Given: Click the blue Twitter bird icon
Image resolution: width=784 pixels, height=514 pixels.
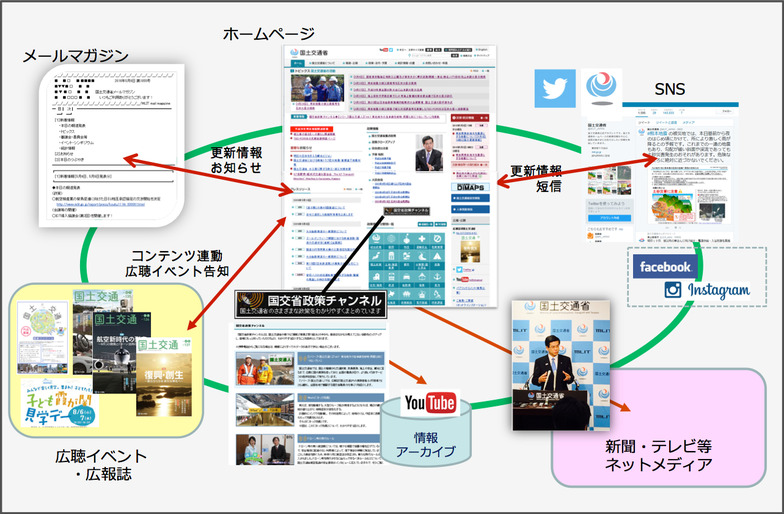Looking at the screenshot, I should point(549,88).
